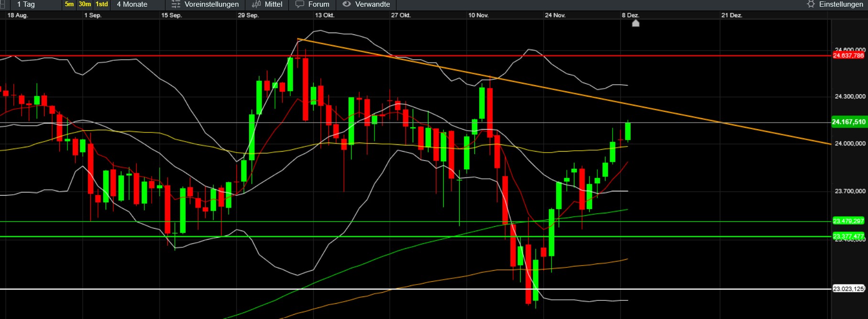This screenshot has width=868, height=319.
Task: Switch to the 1std timeframe
Action: click(102, 4)
